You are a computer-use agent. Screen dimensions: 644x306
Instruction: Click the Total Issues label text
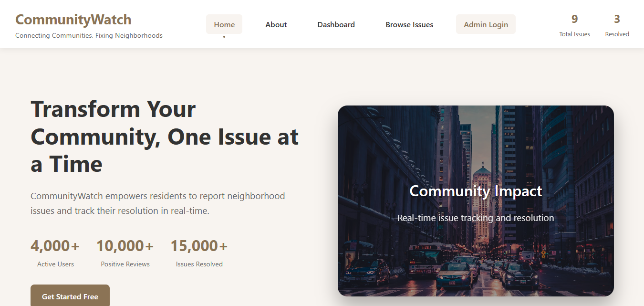[574, 34]
